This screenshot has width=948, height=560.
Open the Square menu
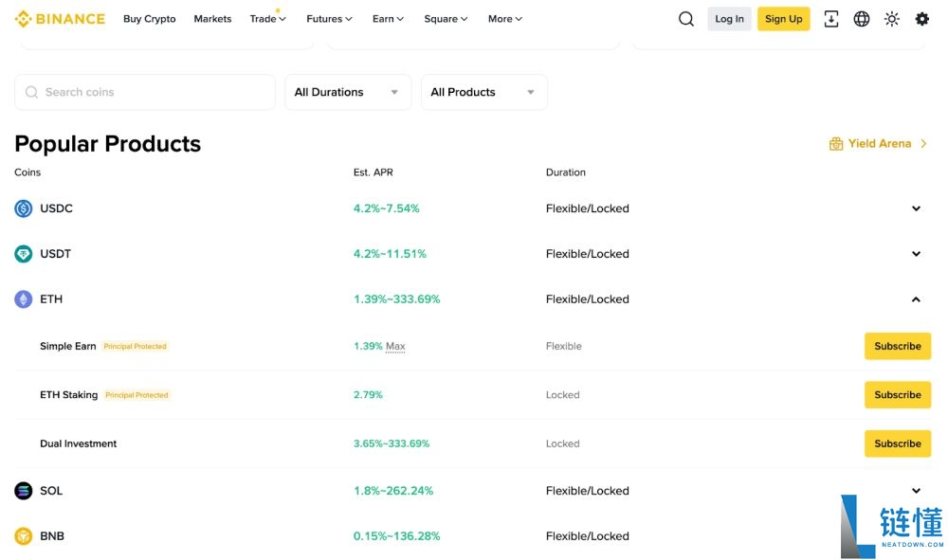(446, 19)
